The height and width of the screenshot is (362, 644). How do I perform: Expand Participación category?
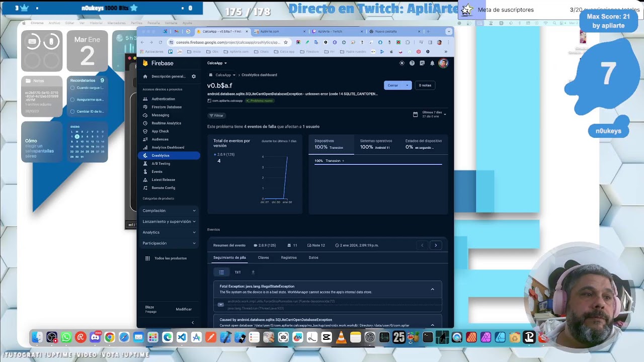tap(169, 243)
